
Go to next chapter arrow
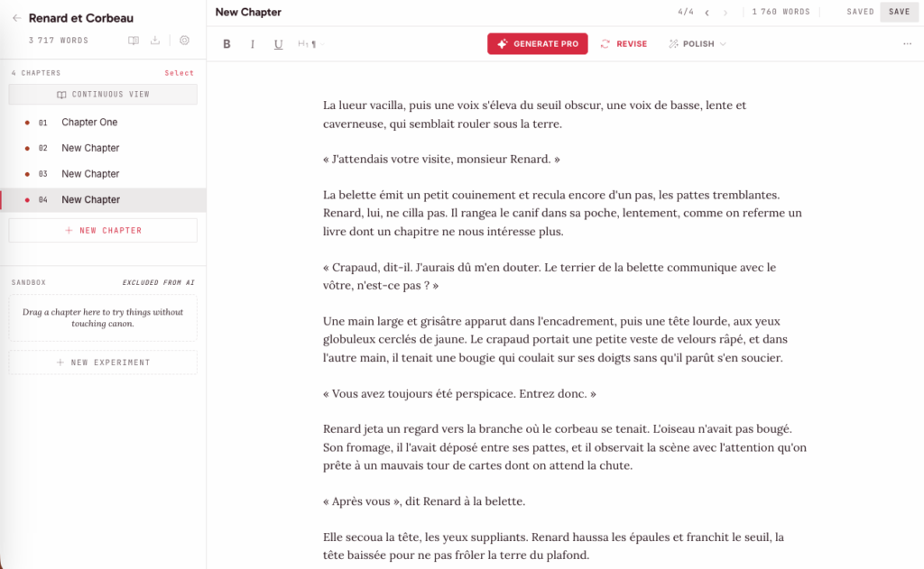(x=725, y=13)
